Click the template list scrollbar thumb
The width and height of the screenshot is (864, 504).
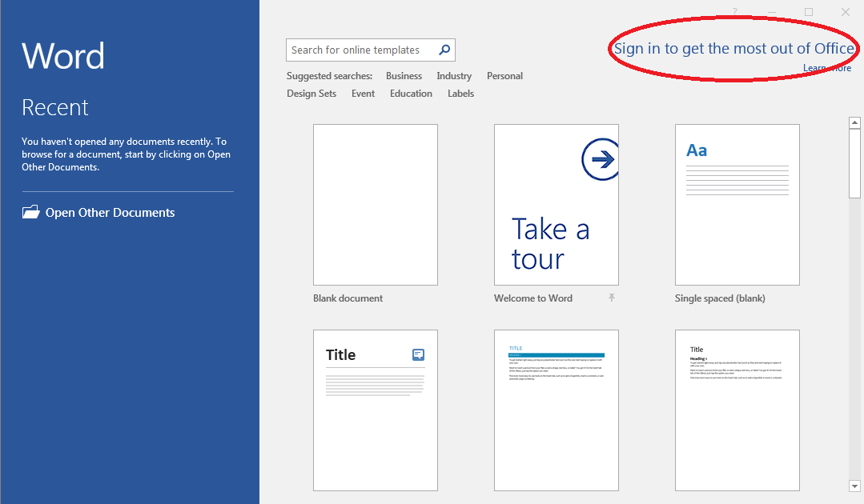(x=854, y=164)
